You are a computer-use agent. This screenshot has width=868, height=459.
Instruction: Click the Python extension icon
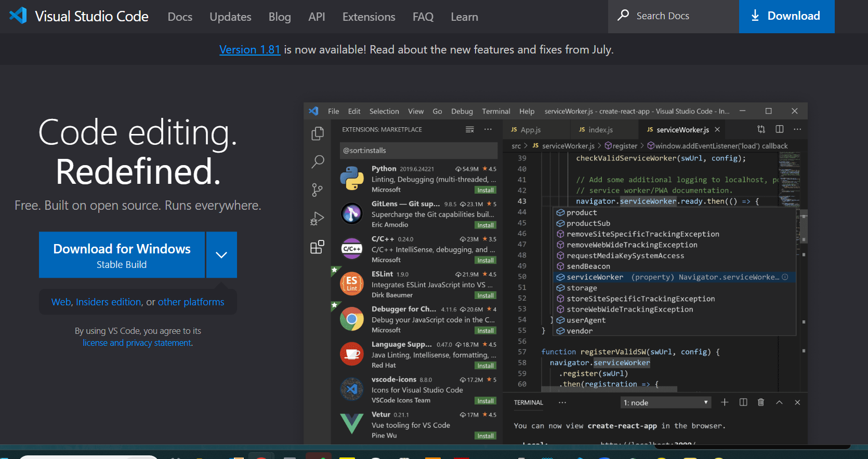point(352,178)
